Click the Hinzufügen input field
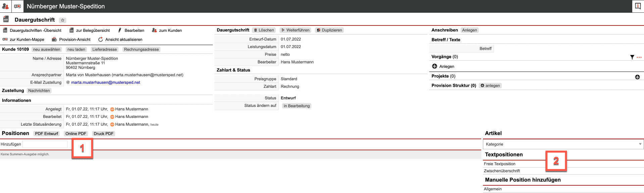The height and width of the screenshot is (193, 644). (x=45, y=144)
